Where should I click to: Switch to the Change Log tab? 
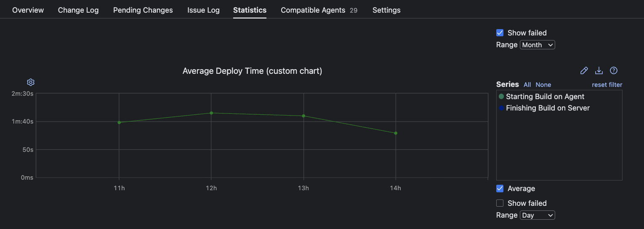[x=78, y=10]
